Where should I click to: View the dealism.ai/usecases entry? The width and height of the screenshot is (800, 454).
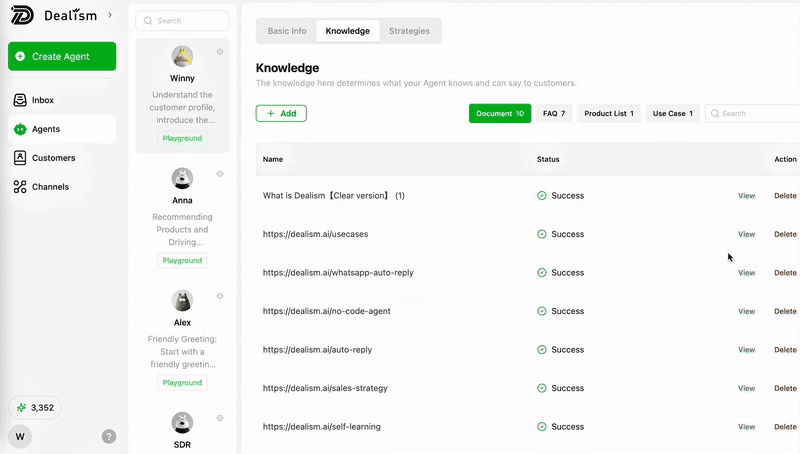pyautogui.click(x=746, y=234)
